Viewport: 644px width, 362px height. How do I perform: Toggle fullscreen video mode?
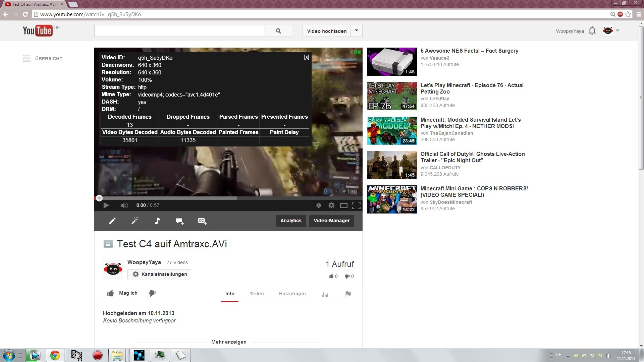click(x=356, y=205)
